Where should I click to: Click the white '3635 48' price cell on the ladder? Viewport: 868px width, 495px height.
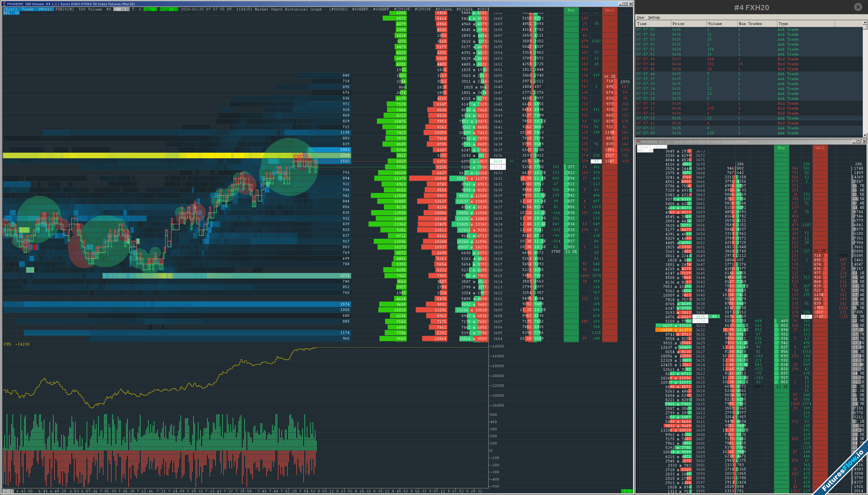[x=499, y=161]
